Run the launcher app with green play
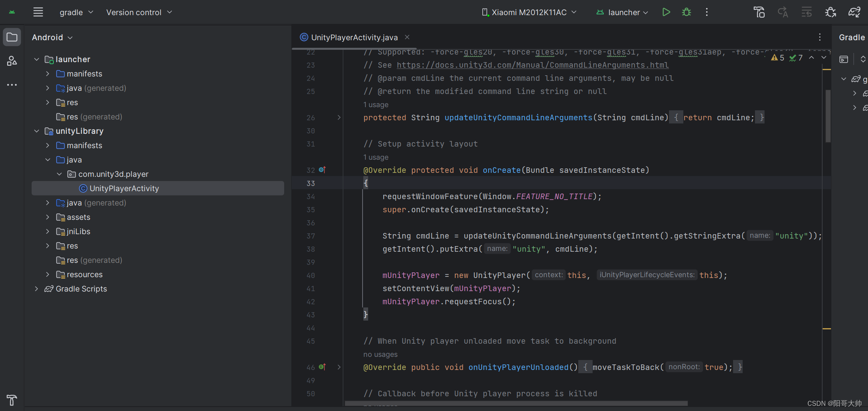The width and height of the screenshot is (868, 411). tap(666, 12)
